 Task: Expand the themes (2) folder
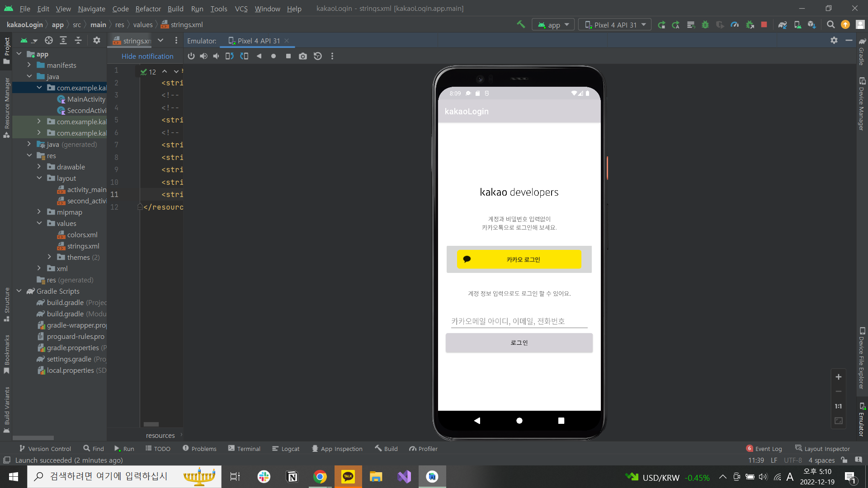[x=50, y=257]
